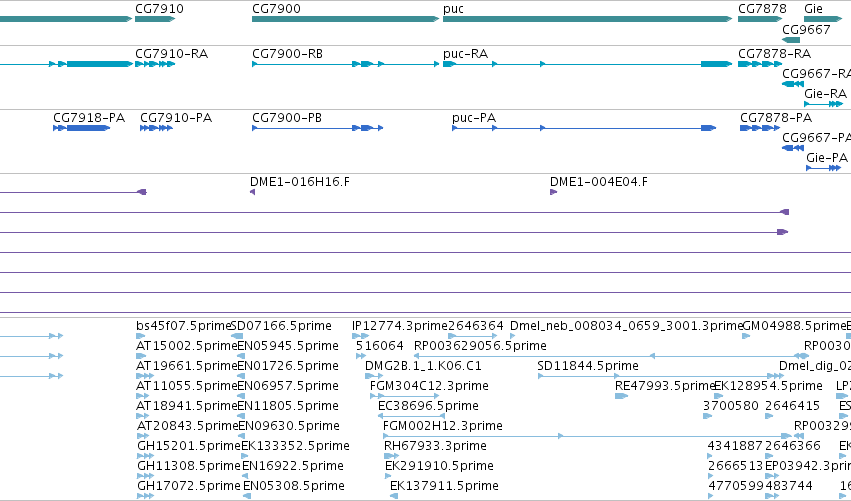Open EST RH67933.3prime
Image resolution: width=851 pixels, height=501 pixels.
coord(435,446)
